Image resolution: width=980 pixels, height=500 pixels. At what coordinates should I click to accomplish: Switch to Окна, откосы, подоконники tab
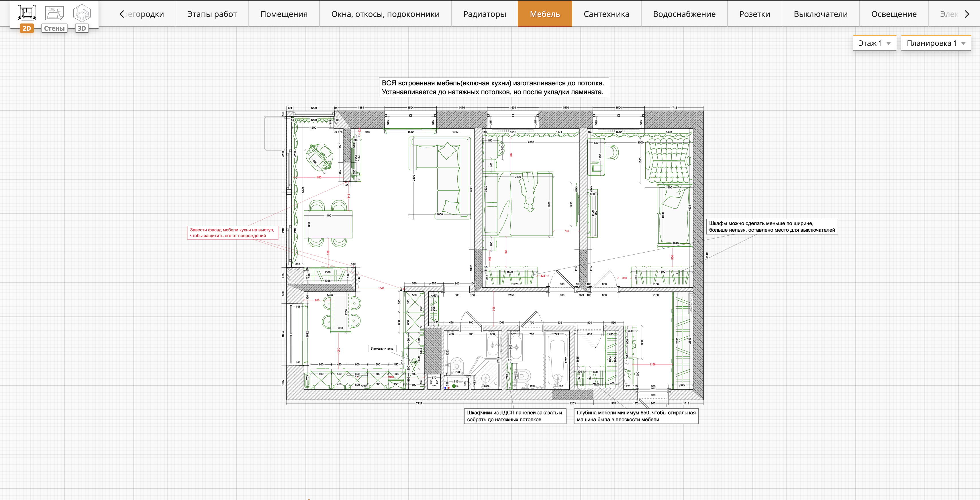pyautogui.click(x=385, y=14)
